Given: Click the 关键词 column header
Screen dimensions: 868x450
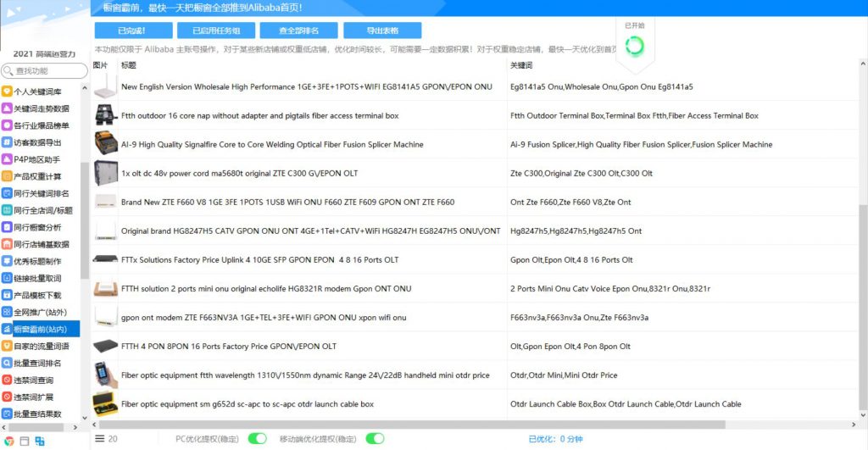Looking at the screenshot, I should [521, 64].
